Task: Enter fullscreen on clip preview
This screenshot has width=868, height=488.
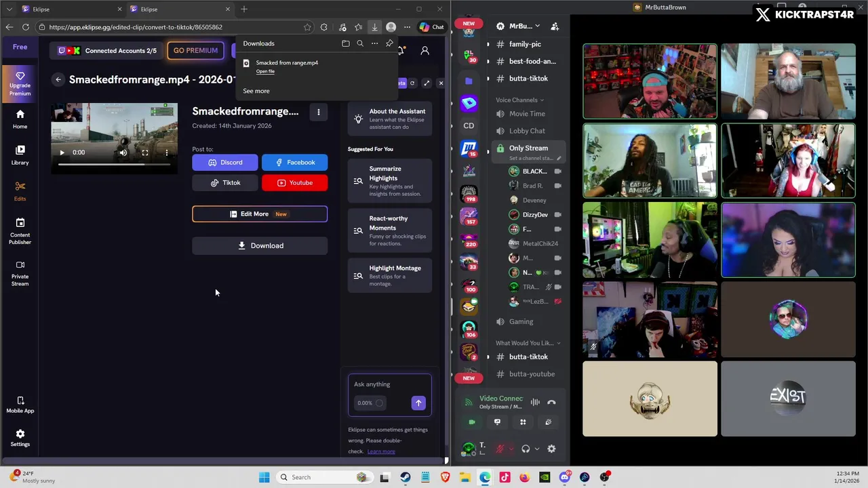Action: click(144, 152)
